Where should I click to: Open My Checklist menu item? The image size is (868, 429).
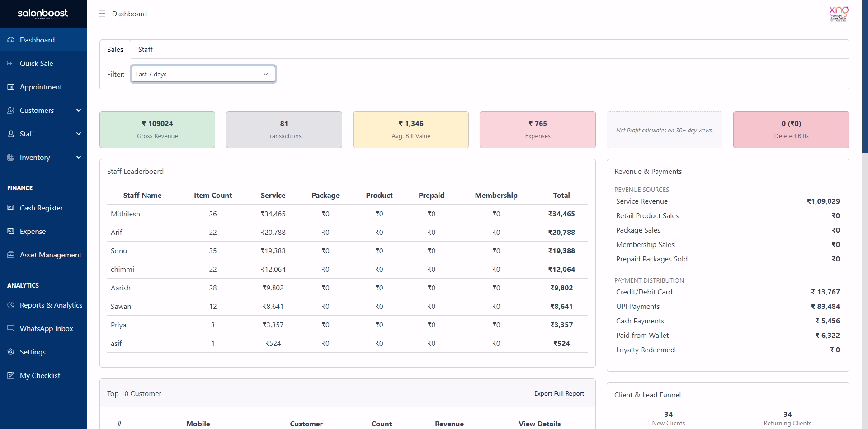(43, 375)
